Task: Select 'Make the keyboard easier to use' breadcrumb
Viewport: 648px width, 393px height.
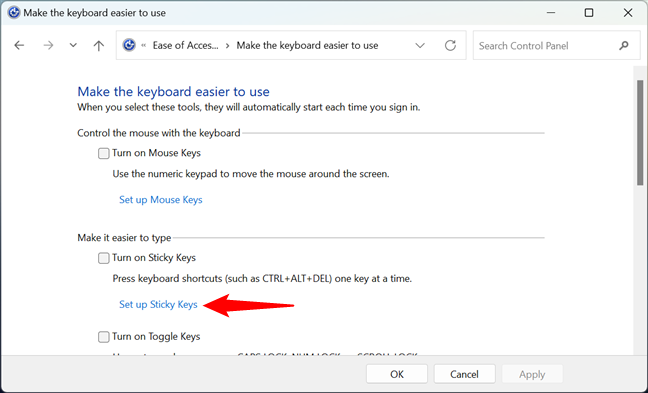Action: pos(307,45)
